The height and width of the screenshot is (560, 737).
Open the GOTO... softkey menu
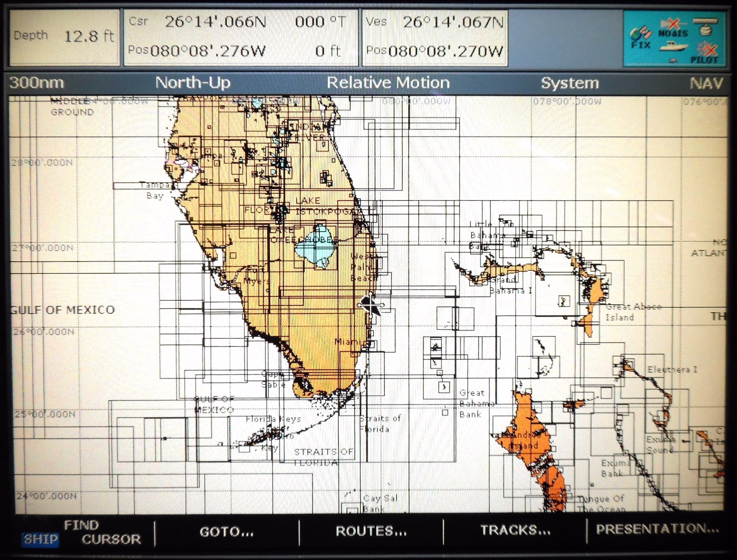click(226, 532)
